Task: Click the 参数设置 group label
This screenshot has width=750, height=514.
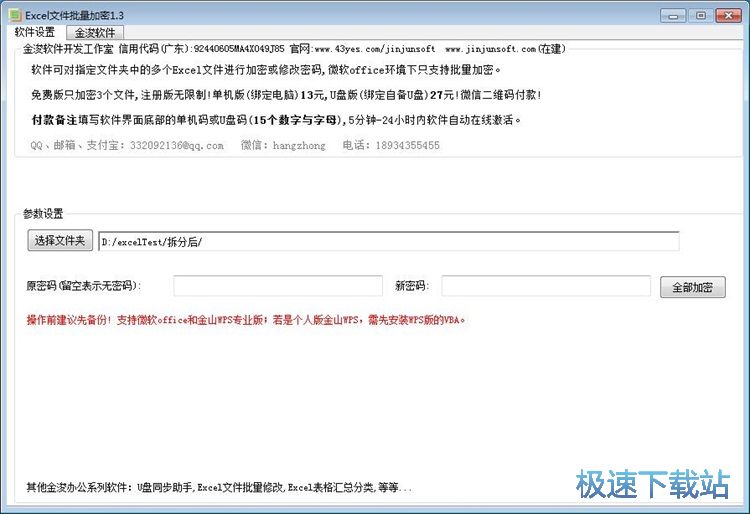Action: point(43,213)
